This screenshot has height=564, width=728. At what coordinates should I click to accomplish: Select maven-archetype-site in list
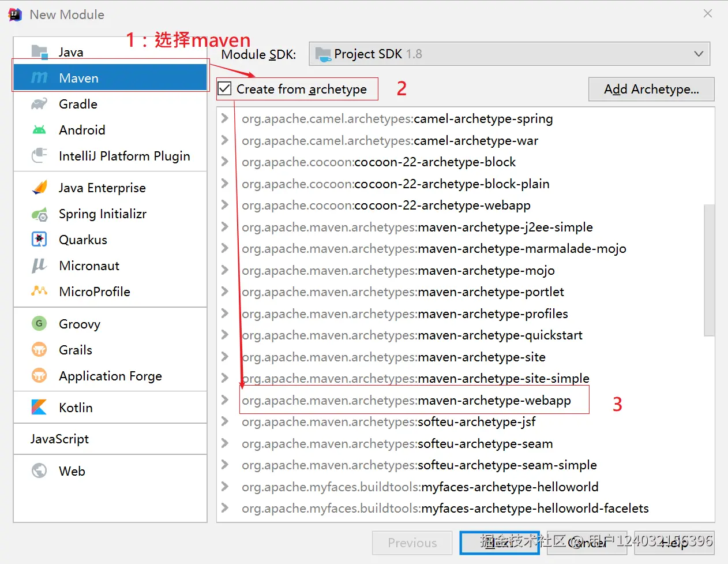(x=393, y=357)
